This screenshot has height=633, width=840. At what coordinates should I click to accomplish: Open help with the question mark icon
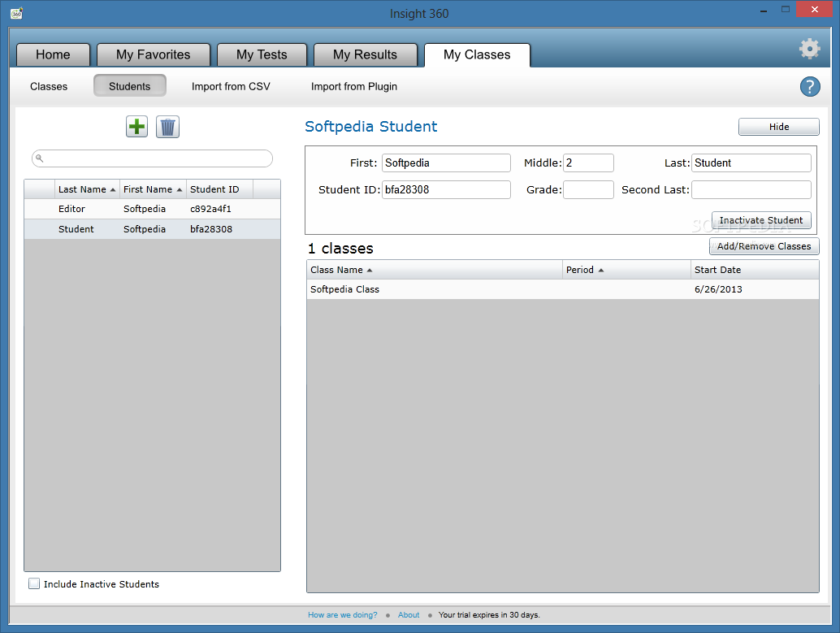(810, 86)
